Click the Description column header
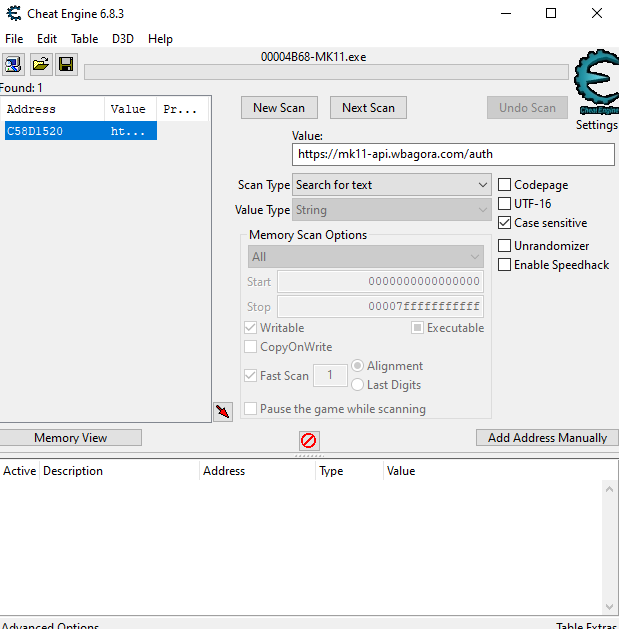 click(119, 471)
